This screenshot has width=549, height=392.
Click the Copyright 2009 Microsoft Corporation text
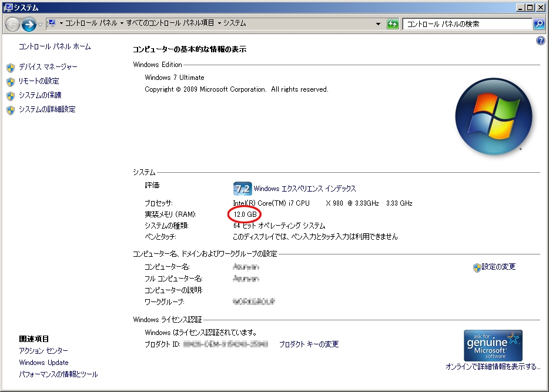(236, 89)
